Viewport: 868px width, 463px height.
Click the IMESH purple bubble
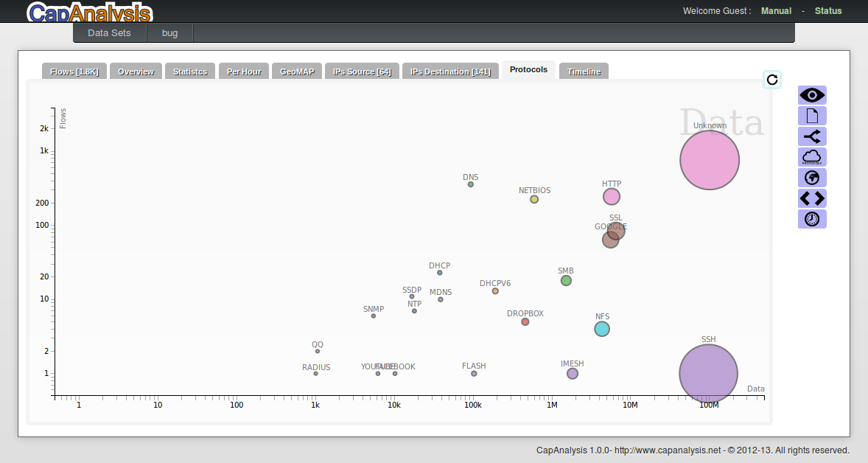click(573, 374)
